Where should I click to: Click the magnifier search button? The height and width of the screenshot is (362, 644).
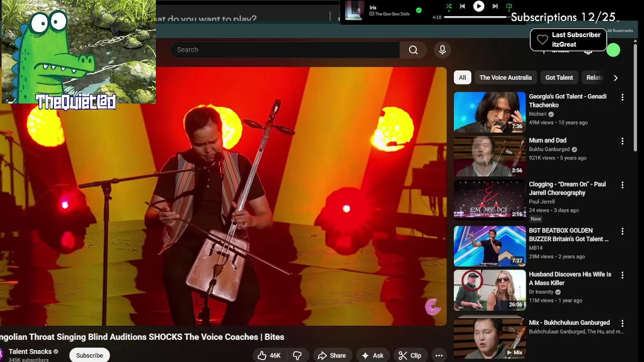[x=413, y=50]
